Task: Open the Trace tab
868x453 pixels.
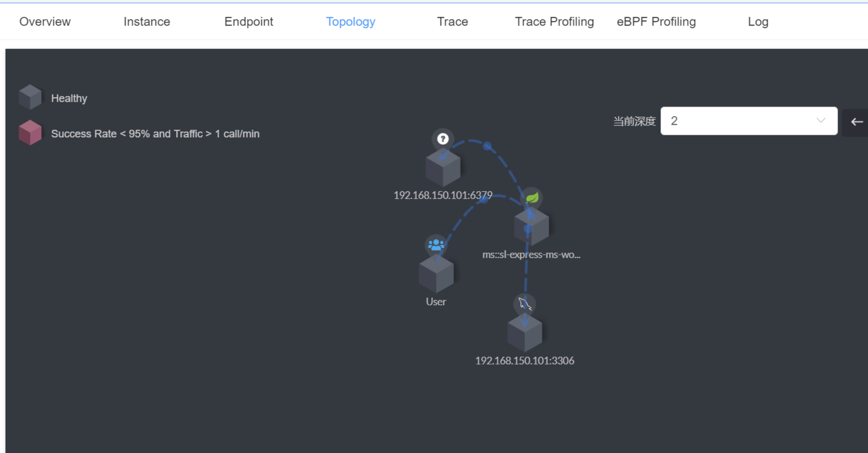Action: pyautogui.click(x=452, y=22)
